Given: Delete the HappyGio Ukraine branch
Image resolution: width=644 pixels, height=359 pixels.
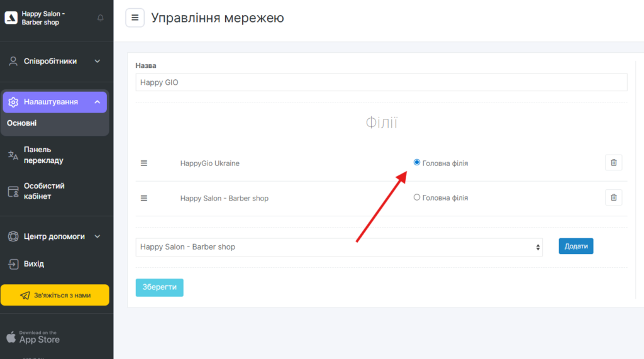Looking at the screenshot, I should (614, 163).
